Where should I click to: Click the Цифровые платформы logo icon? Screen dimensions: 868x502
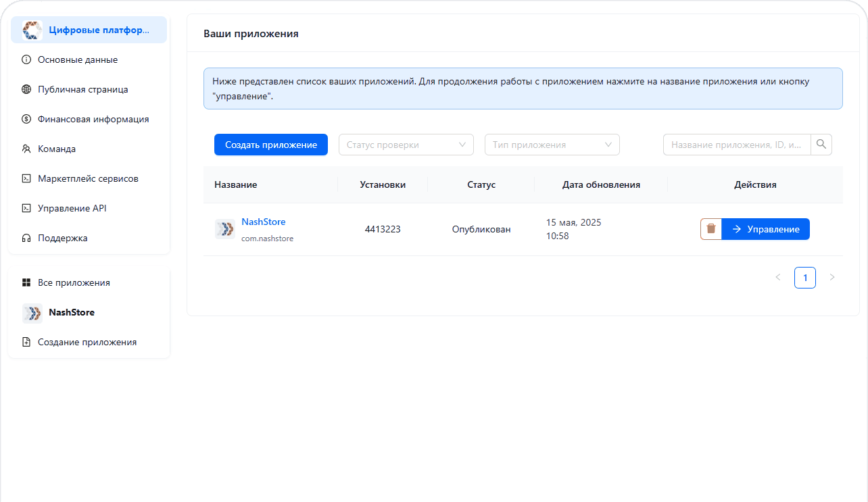[x=32, y=30]
